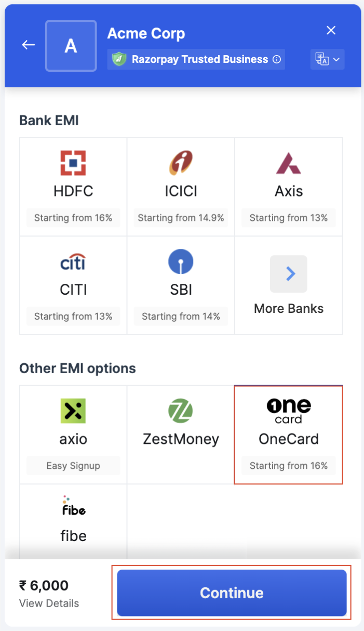
Task: Select SBI as the EMI bank
Action: point(181,275)
